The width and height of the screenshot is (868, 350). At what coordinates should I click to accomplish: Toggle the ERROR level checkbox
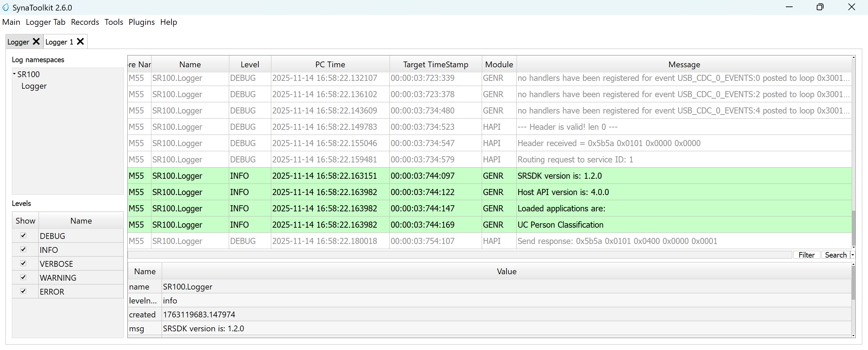(23, 291)
